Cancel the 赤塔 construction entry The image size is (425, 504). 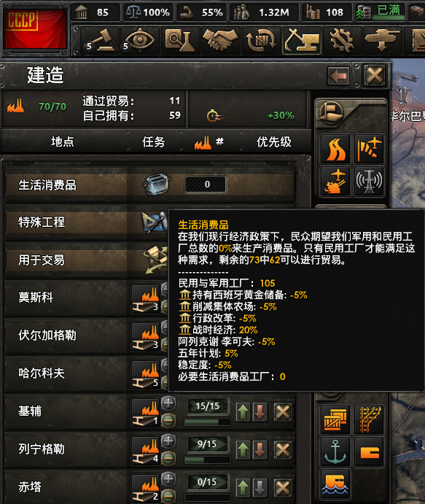tap(283, 488)
